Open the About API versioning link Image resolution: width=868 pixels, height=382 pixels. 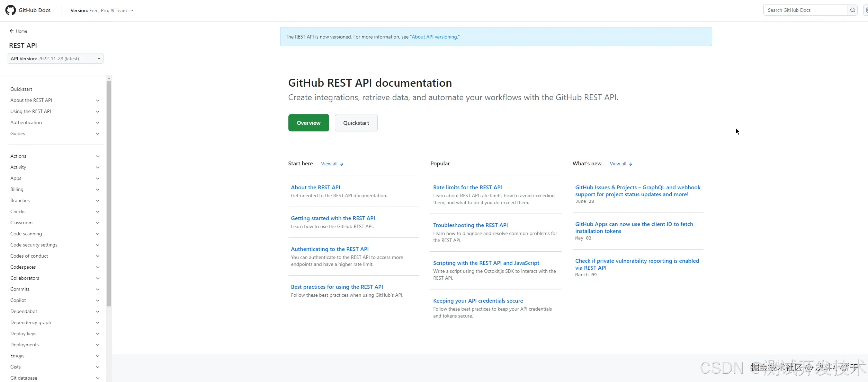(434, 37)
